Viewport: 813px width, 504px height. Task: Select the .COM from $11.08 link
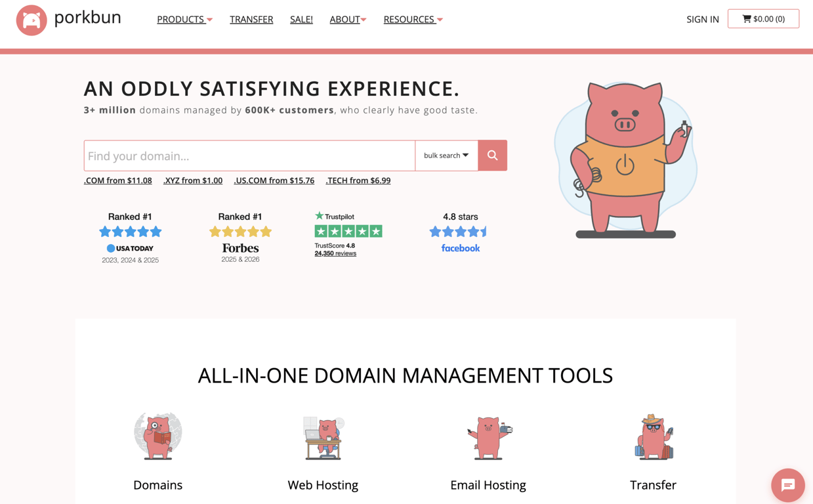tap(118, 180)
